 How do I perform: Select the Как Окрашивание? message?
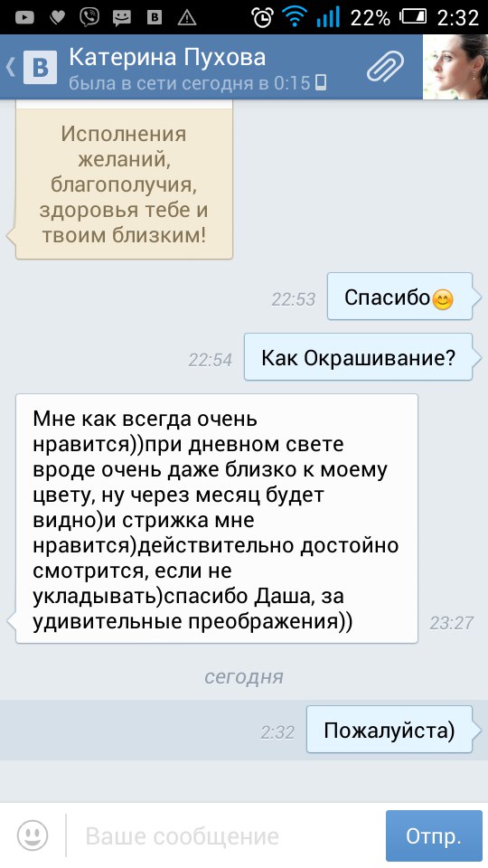coord(359,357)
